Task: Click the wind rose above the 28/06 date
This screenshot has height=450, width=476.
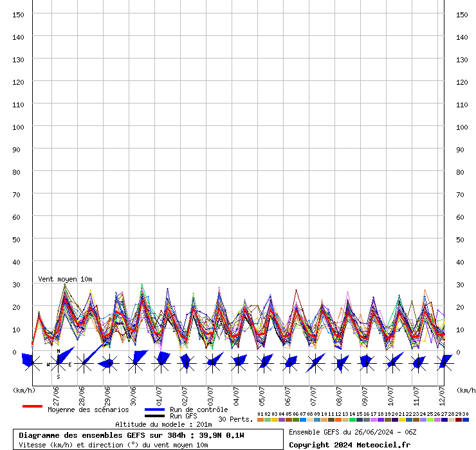Action: click(x=84, y=364)
